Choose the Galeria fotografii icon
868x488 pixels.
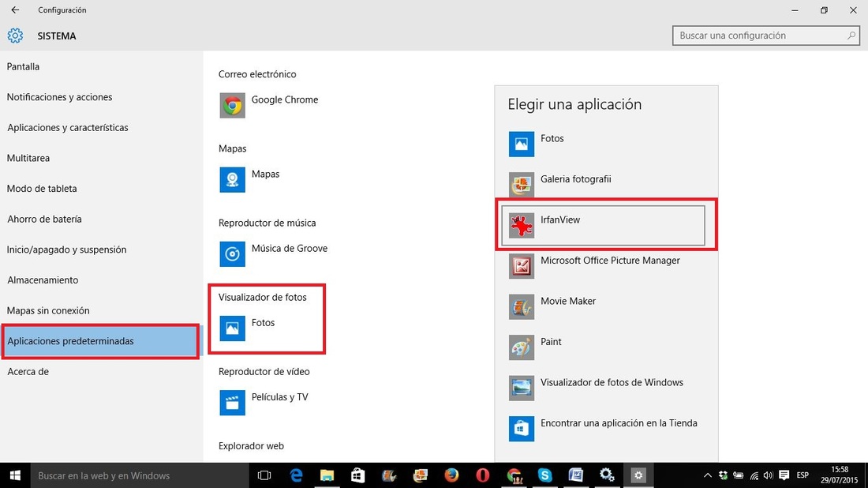click(521, 185)
